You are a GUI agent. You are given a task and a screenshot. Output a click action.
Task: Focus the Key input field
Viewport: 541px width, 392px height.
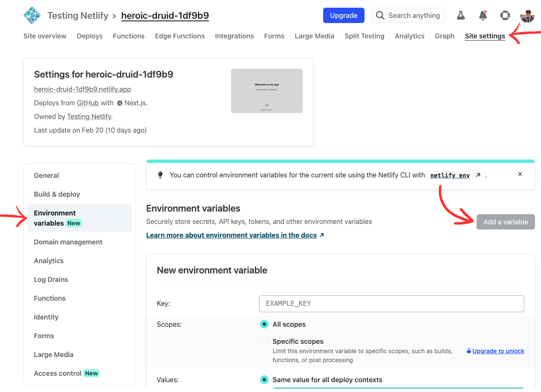pos(391,304)
